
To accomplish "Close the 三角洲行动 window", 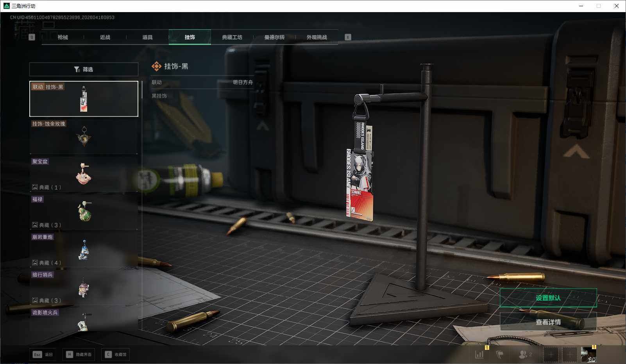I will coord(617,6).
